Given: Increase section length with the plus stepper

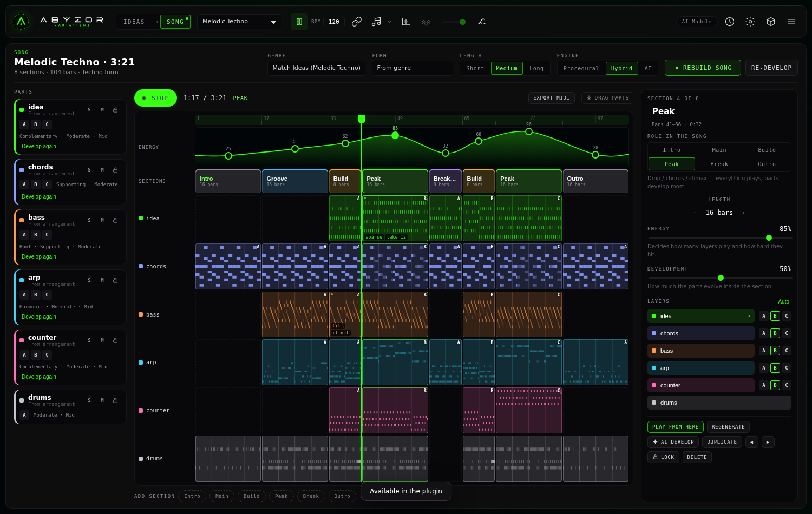Looking at the screenshot, I should pyautogui.click(x=744, y=213).
